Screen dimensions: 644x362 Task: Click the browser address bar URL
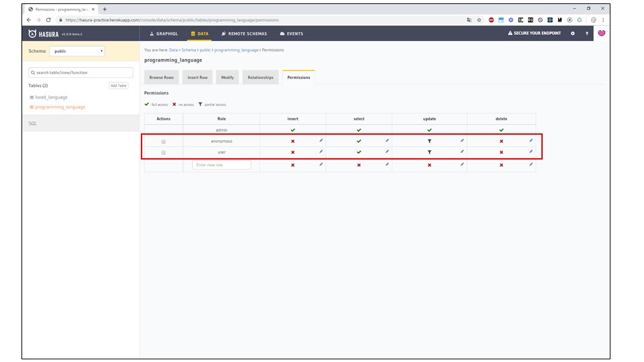pyautogui.click(x=172, y=19)
